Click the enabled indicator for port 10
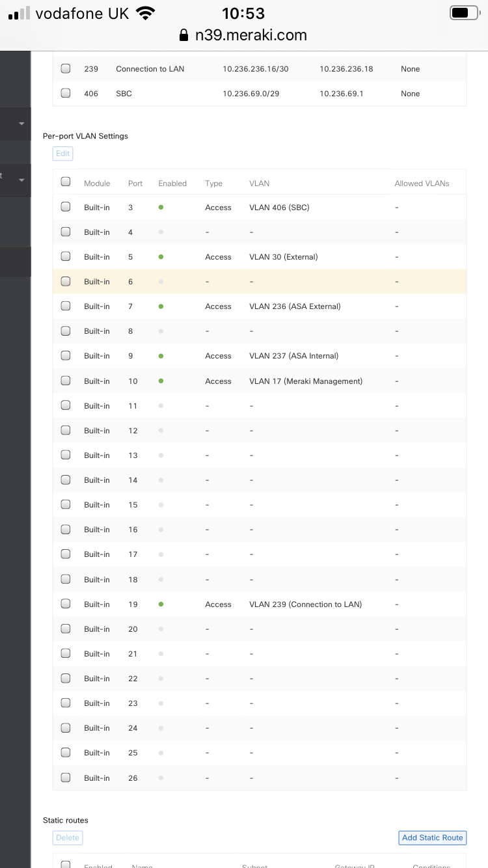The width and height of the screenshot is (488, 868). tap(161, 380)
